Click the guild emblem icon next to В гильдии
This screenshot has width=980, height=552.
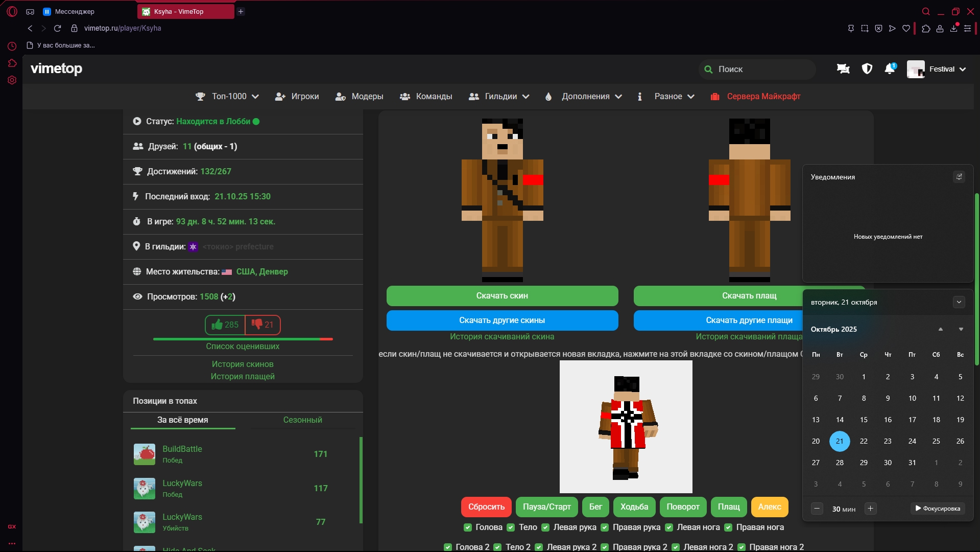[193, 247]
